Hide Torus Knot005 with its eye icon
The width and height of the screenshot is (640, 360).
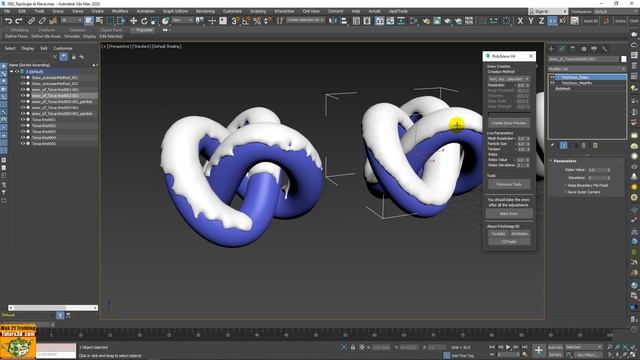coord(23,144)
